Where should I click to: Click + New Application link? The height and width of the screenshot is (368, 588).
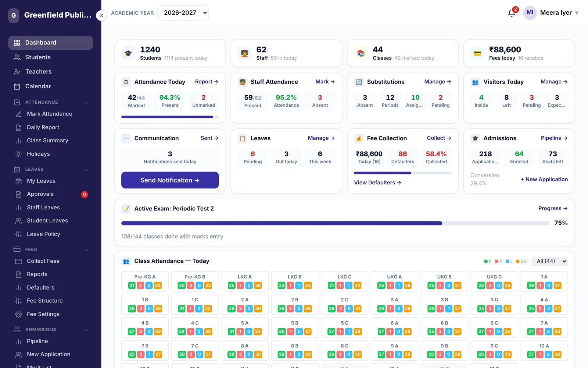[544, 179]
